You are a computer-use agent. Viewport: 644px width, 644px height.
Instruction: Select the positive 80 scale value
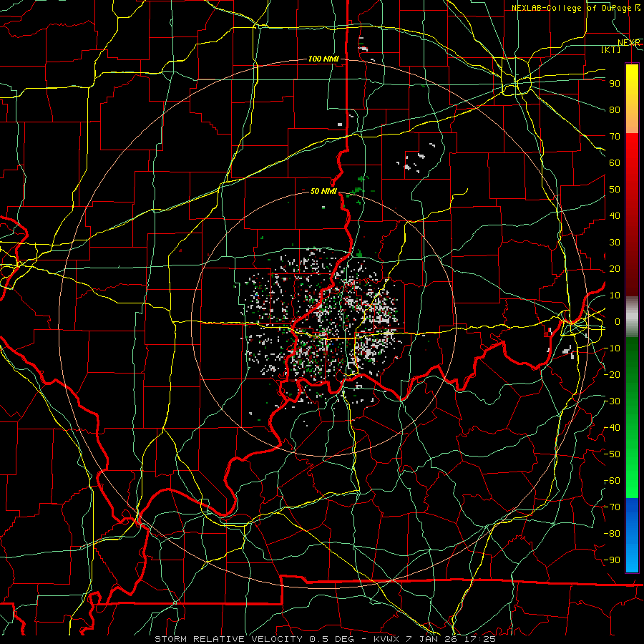(615, 109)
